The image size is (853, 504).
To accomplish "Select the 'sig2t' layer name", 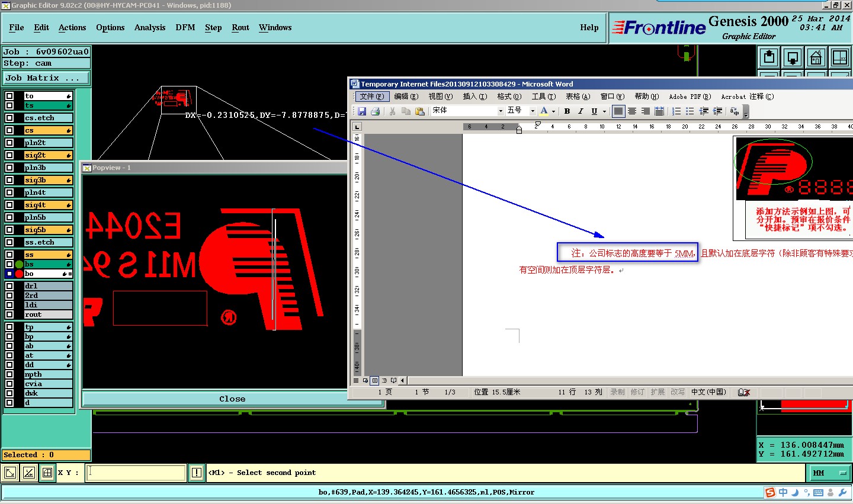I will click(48, 155).
